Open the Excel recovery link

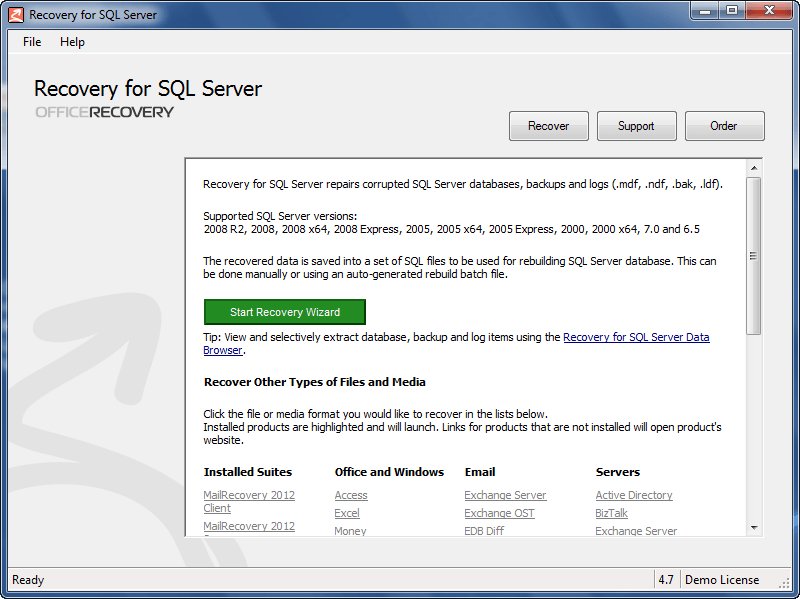tap(347, 513)
